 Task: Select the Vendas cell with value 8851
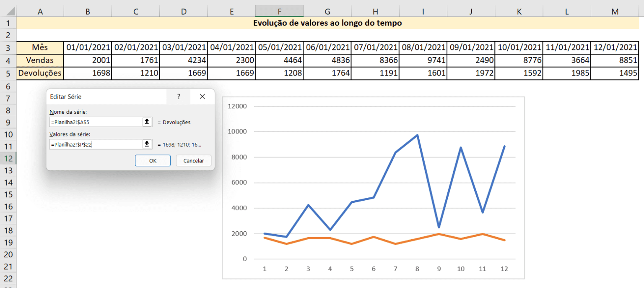pyautogui.click(x=615, y=60)
